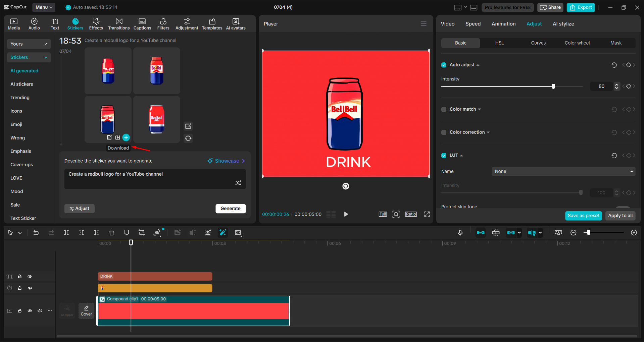Activate the voiceover microphone tool
The height and width of the screenshot is (342, 644).
pyautogui.click(x=460, y=232)
